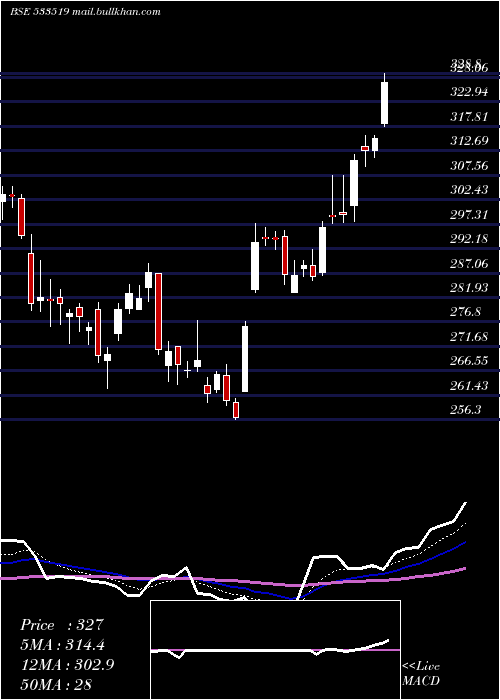This screenshot has height=700, width=500.
Task: Click the 266.55 price axis label
Action: [469, 361]
